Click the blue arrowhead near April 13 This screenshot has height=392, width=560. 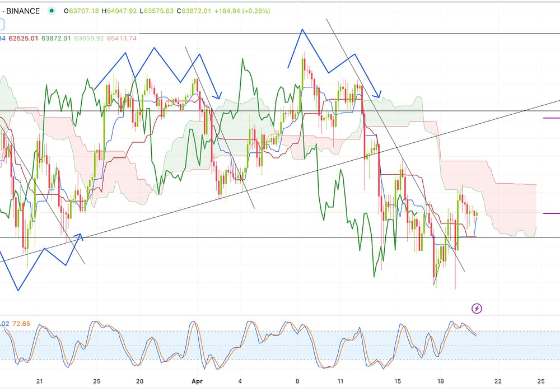pyautogui.click(x=378, y=95)
